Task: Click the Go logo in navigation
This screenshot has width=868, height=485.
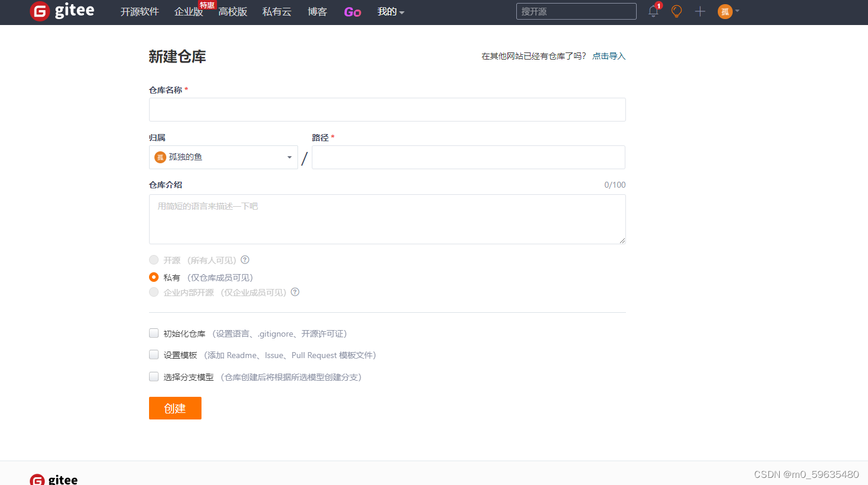Action: point(352,12)
